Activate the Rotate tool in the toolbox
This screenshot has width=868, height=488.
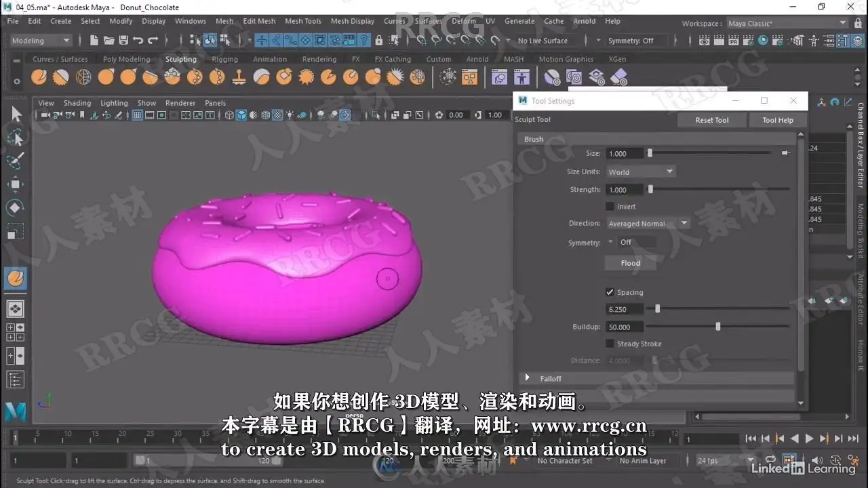[x=16, y=207]
